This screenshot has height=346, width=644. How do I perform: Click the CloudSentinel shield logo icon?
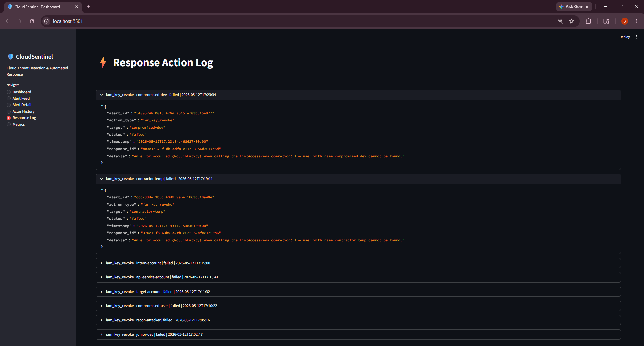pyautogui.click(x=10, y=57)
